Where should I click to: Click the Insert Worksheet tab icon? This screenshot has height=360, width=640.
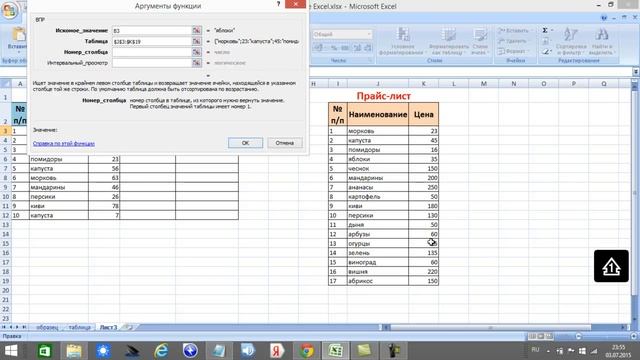[128, 327]
